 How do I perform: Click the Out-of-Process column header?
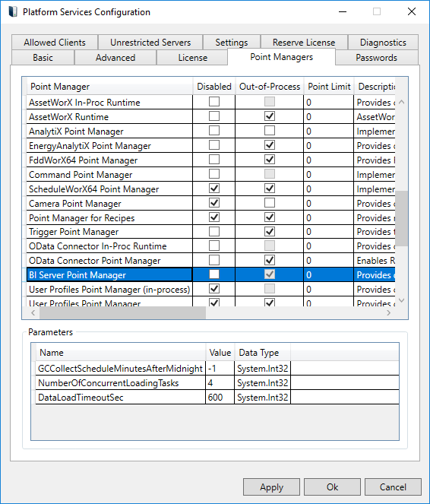270,87
